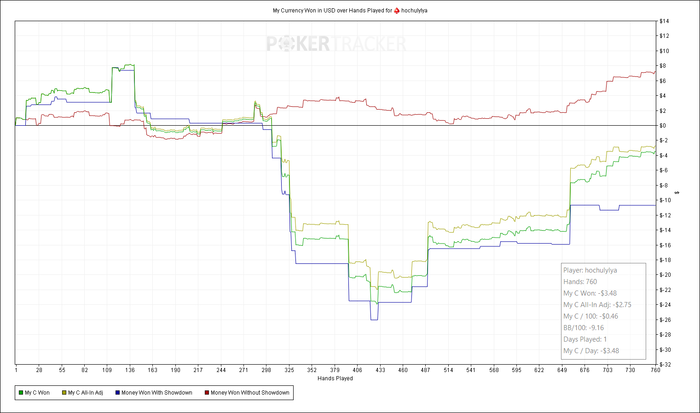Screen dimensions: 700x413
Task: Click 'Days Played: 1' stat line
Action: [585, 339]
